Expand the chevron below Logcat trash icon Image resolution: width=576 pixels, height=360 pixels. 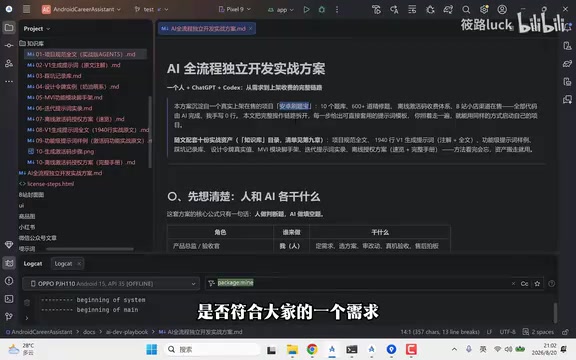pyautogui.click(x=27, y=318)
